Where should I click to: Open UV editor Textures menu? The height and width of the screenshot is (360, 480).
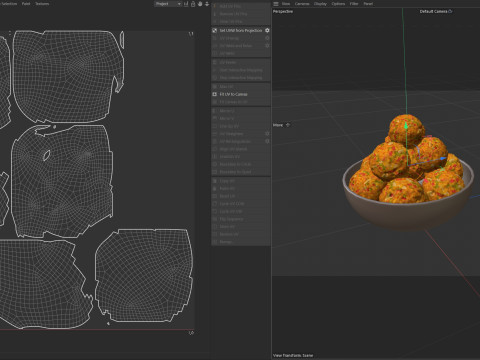42,4
